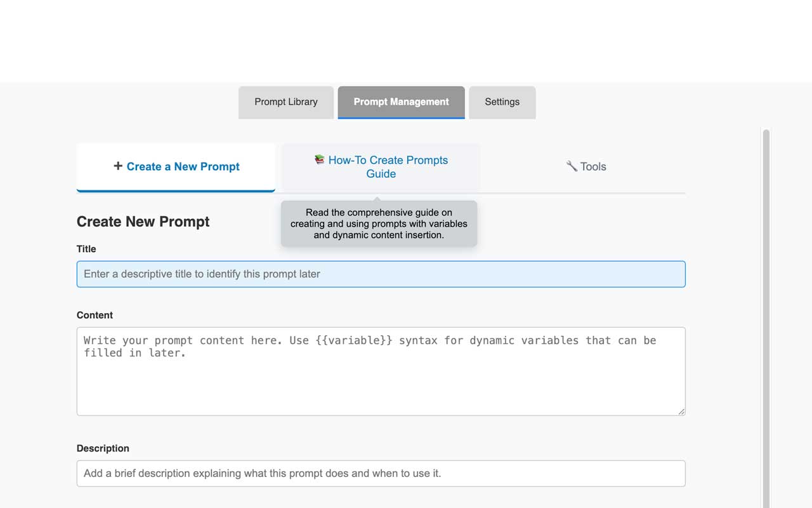Go to the Tools sub-tab label

(593, 166)
